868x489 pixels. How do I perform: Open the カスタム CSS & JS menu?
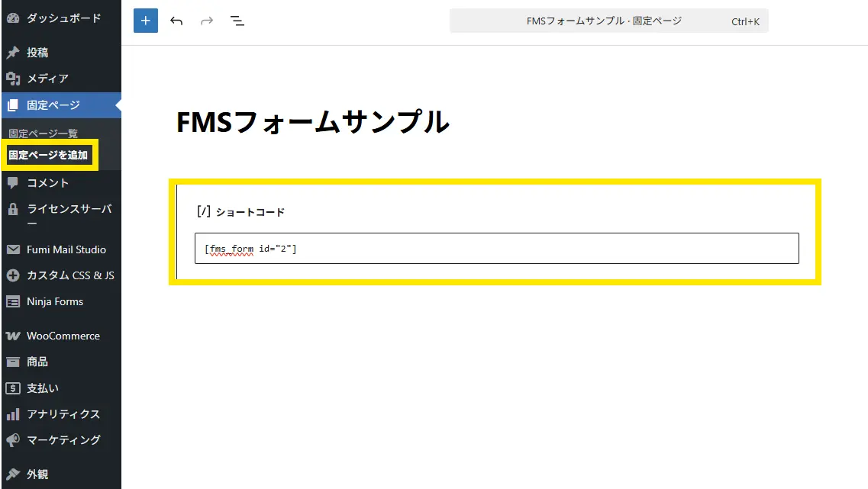(x=70, y=275)
